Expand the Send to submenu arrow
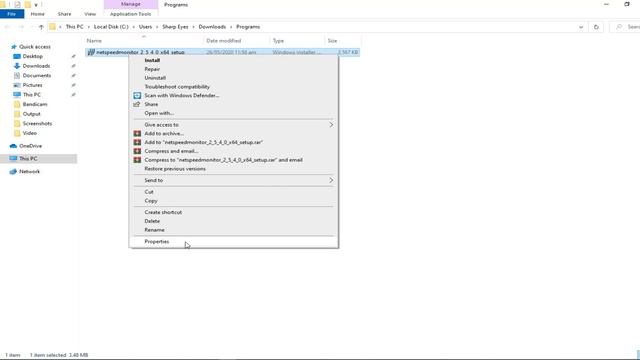Viewport: 640px width, 360px height. pyautogui.click(x=331, y=180)
